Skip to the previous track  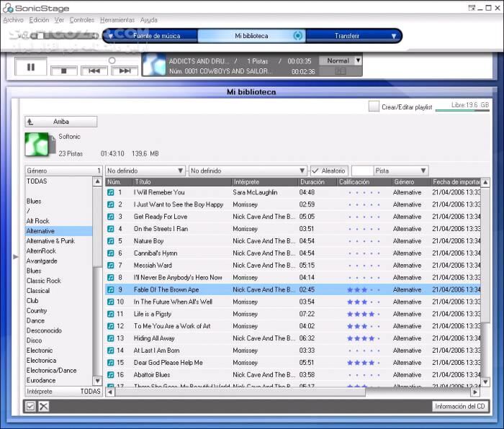pyautogui.click(x=94, y=71)
